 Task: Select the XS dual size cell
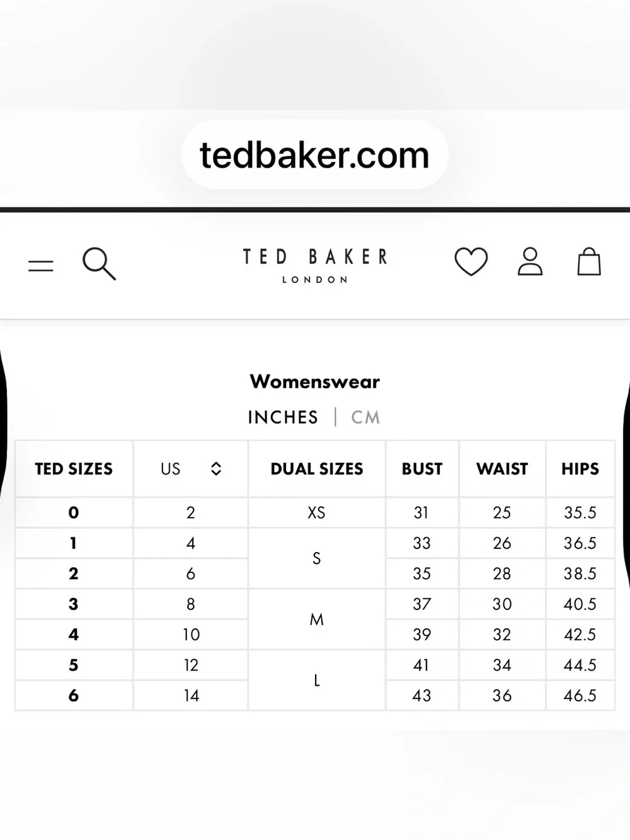(x=317, y=512)
